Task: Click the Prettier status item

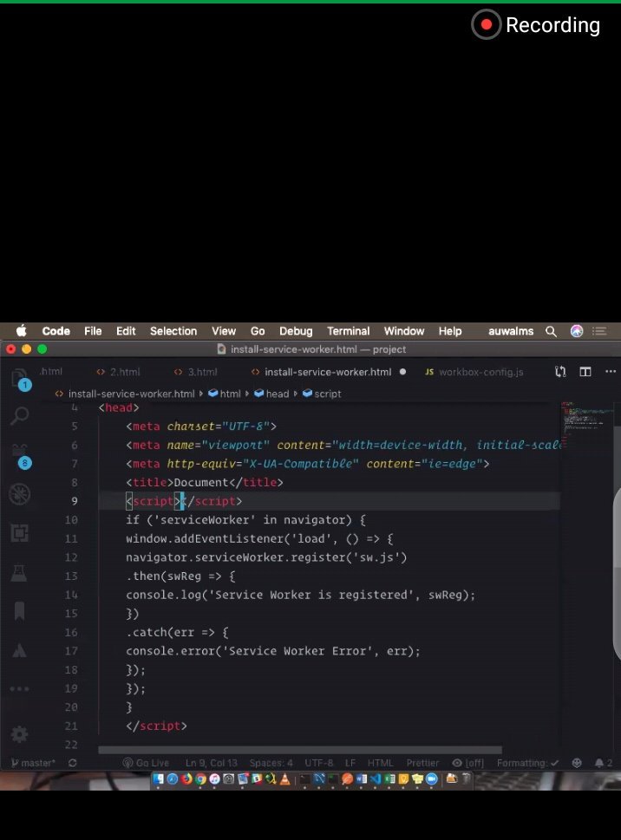Action: coord(422,763)
